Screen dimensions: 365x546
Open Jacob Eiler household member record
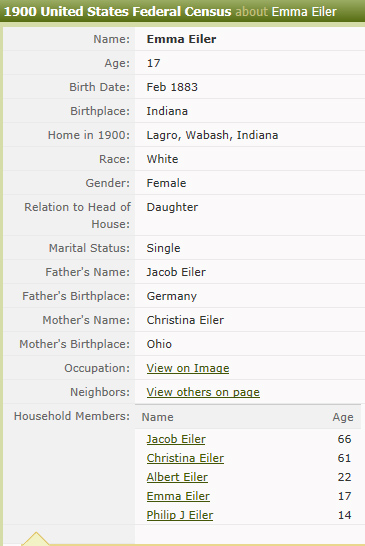(176, 439)
